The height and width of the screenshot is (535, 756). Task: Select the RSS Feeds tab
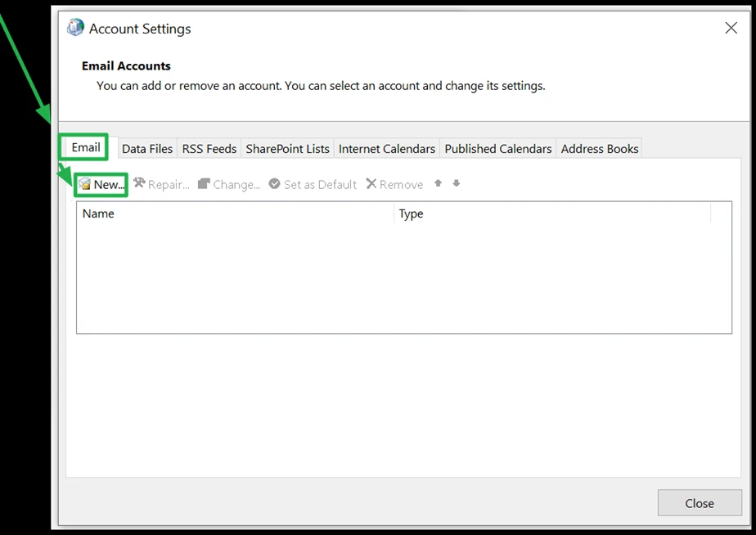click(209, 149)
